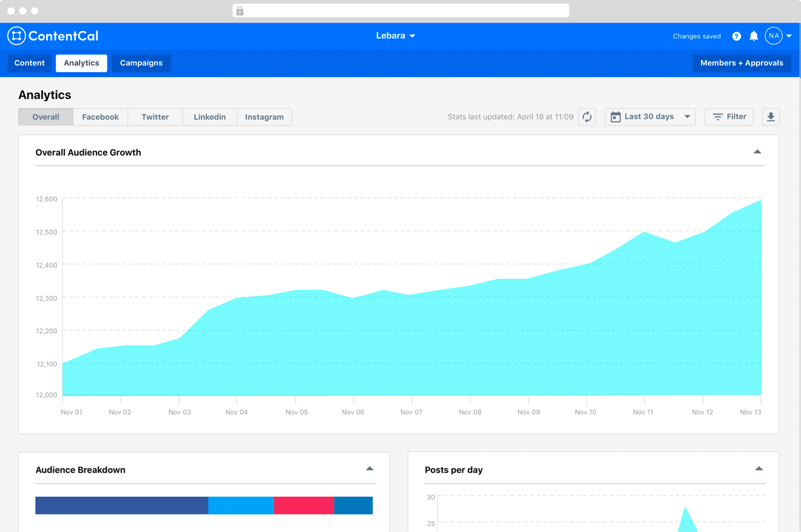Collapse the Audience Breakdown panel

pos(370,469)
